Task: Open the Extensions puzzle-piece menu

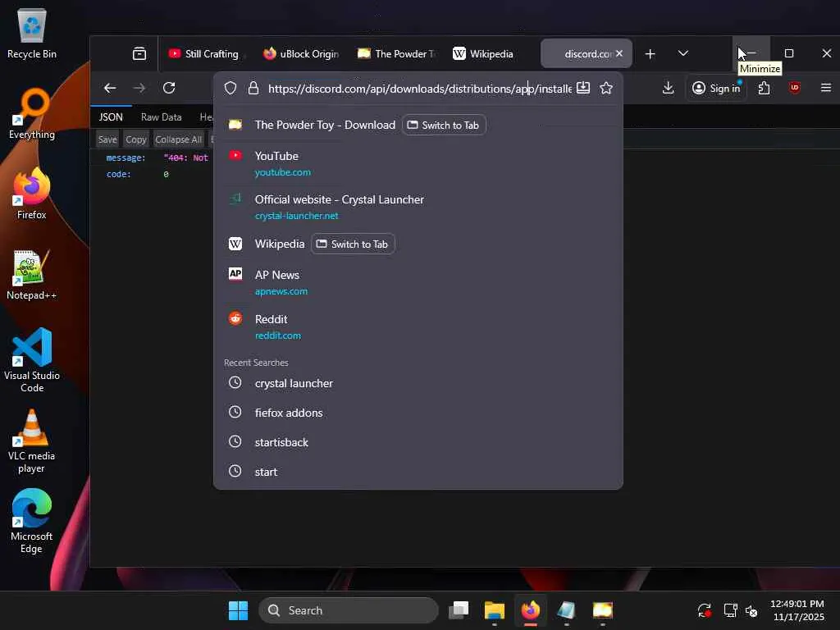Action: pos(765,88)
